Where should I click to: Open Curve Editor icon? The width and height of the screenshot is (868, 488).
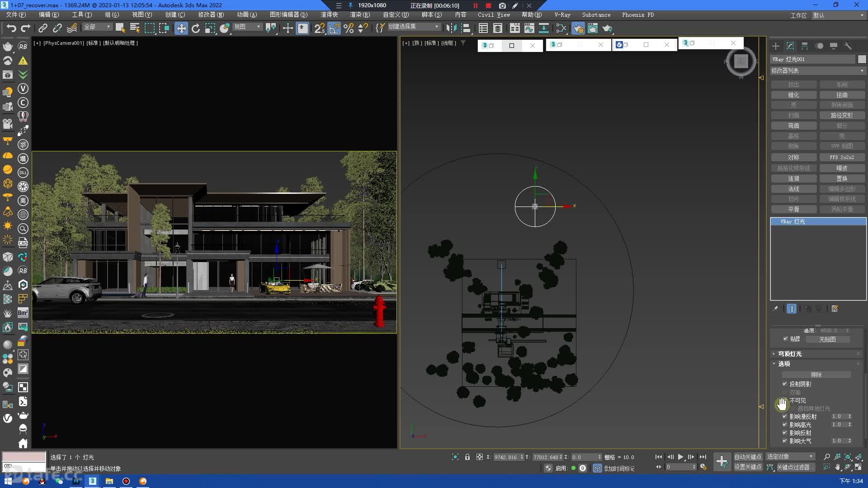529,28
